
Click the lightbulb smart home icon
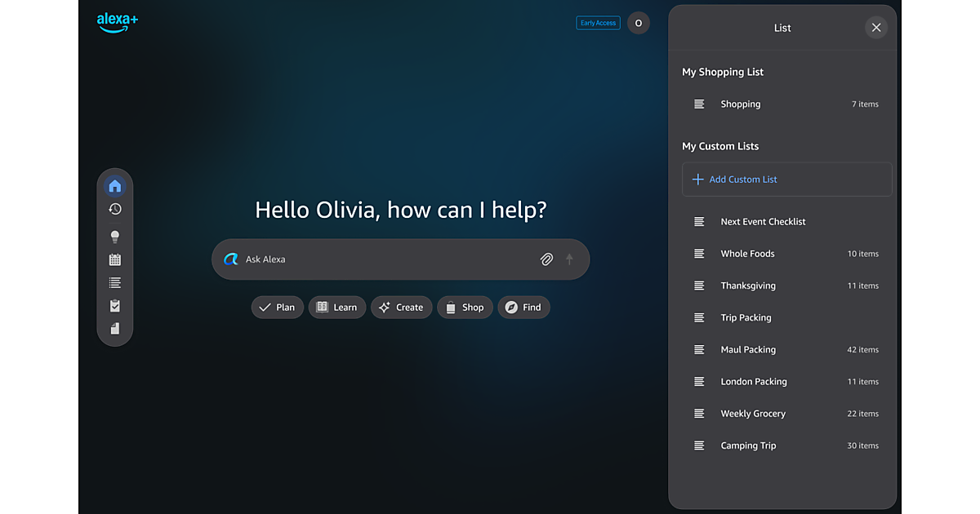pyautogui.click(x=115, y=237)
